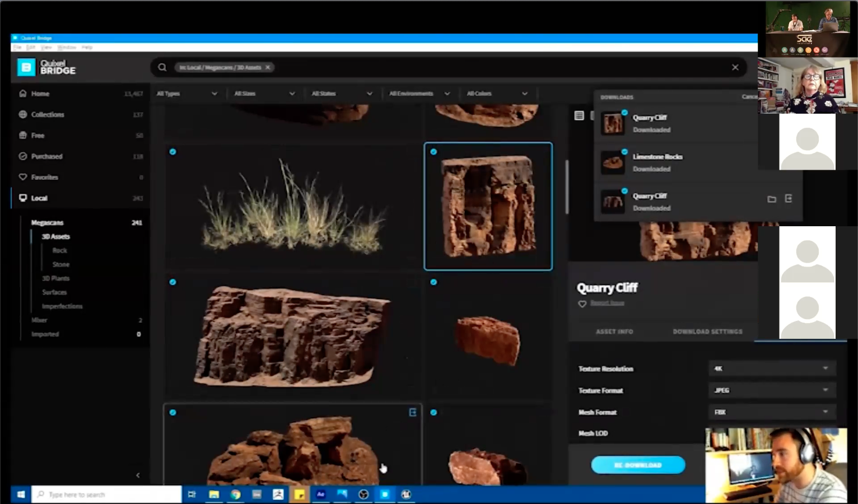The height and width of the screenshot is (504, 858).
Task: Select the rock pile asset thumbnail
Action: pyautogui.click(x=292, y=444)
